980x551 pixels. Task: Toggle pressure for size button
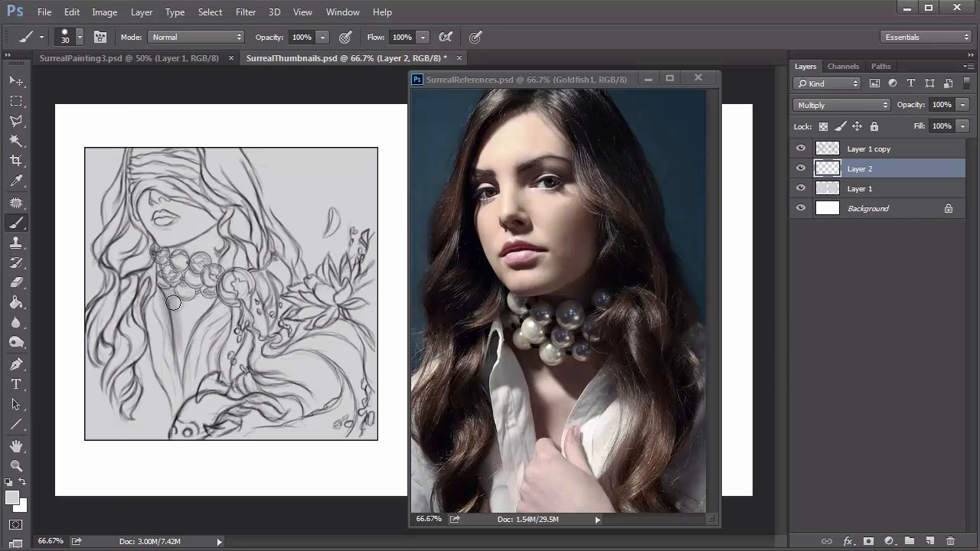click(x=475, y=37)
